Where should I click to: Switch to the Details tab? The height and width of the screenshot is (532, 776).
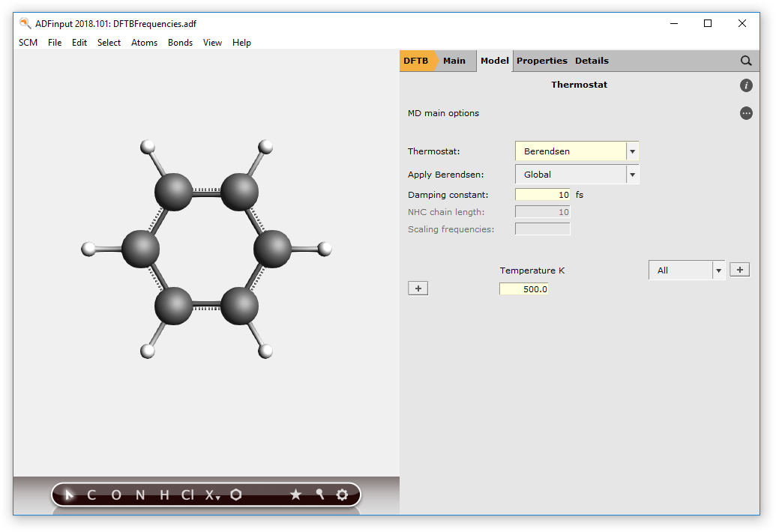click(592, 61)
